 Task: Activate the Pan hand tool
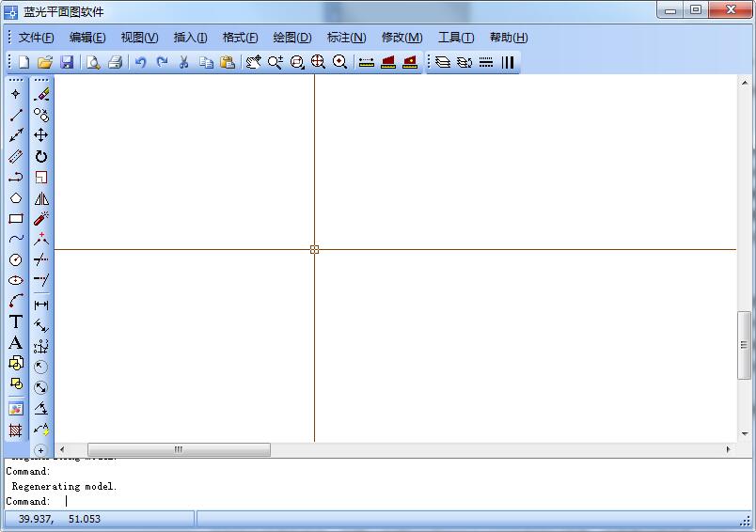point(253,62)
